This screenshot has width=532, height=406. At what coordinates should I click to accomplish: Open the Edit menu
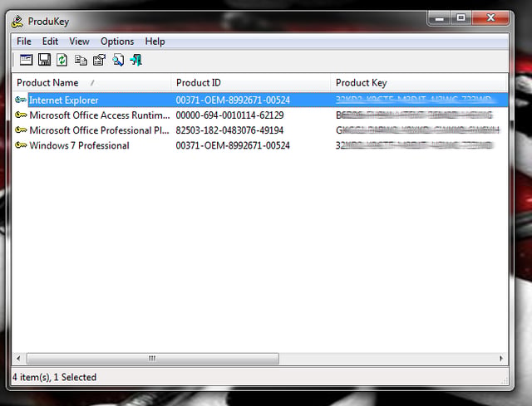coord(50,42)
